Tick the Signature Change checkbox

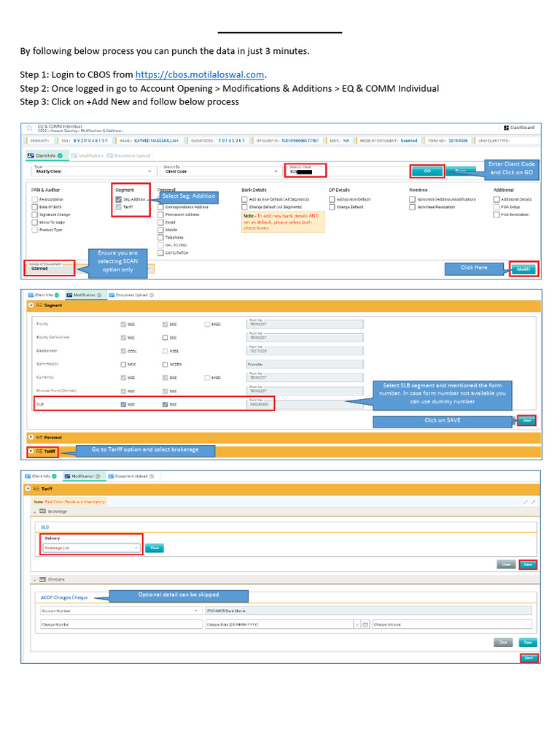[35, 215]
